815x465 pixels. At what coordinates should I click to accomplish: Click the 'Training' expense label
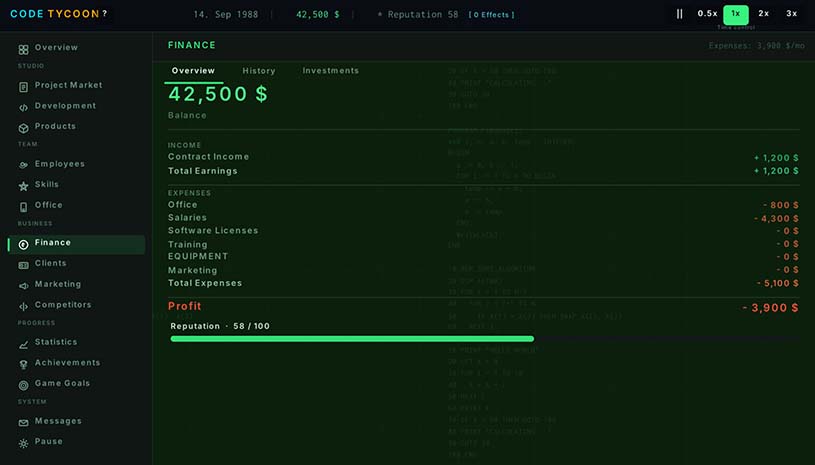click(188, 245)
